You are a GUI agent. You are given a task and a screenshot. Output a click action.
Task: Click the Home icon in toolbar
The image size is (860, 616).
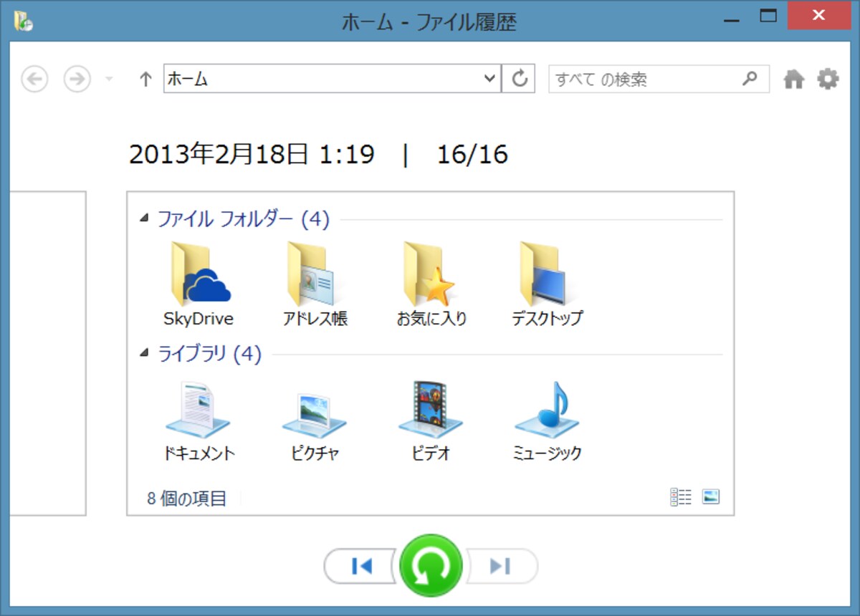pyautogui.click(x=793, y=79)
